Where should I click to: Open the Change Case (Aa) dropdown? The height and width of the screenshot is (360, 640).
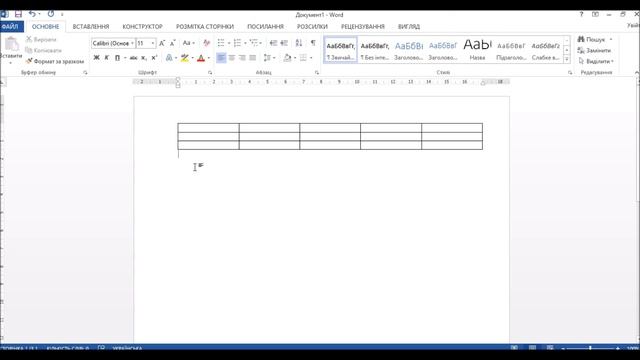189,43
